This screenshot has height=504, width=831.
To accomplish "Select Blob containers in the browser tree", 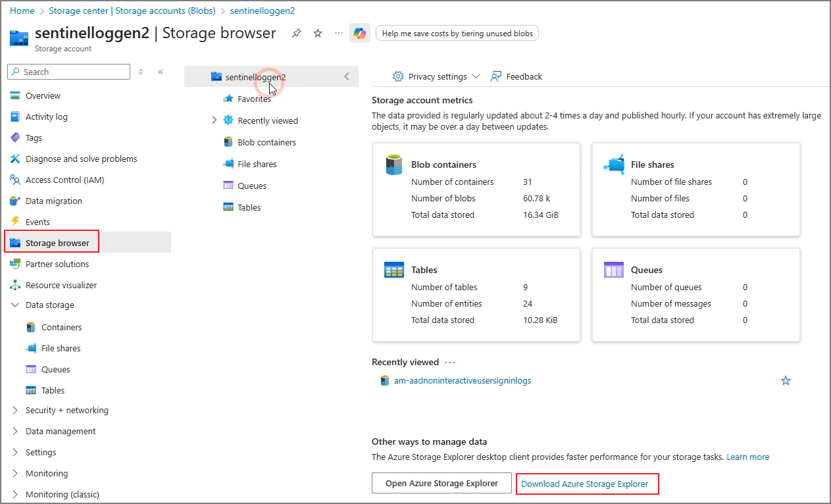I will click(266, 142).
